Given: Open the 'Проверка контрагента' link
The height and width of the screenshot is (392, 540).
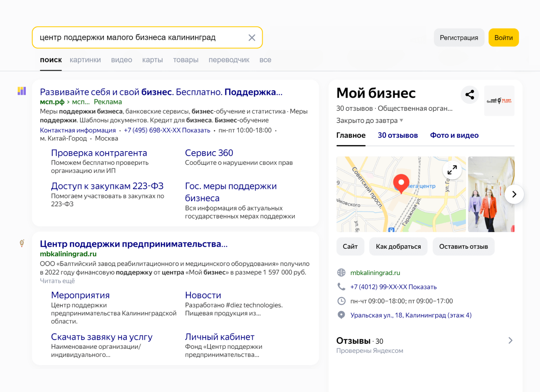Looking at the screenshot, I should point(99,153).
